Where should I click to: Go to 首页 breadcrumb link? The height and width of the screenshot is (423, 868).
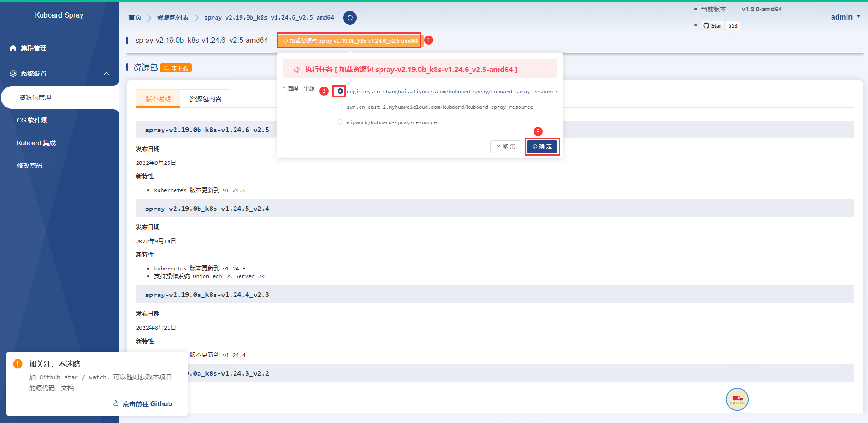pyautogui.click(x=135, y=18)
